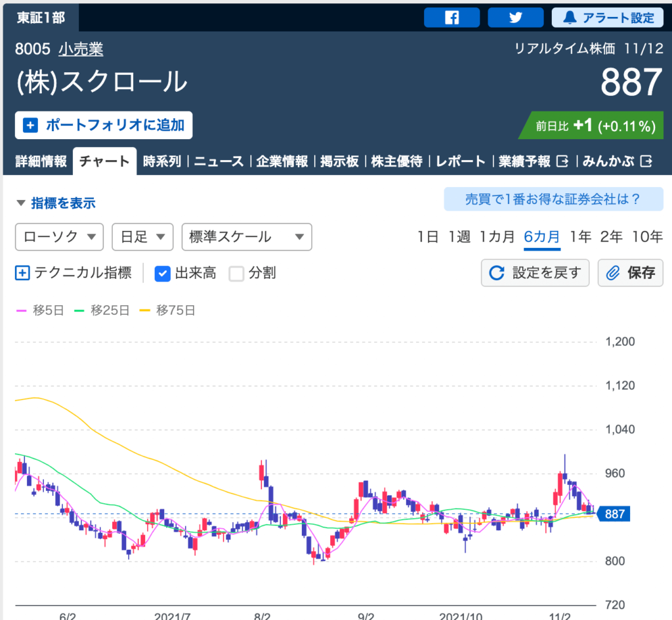Viewport: 672px width, 620px height.
Task: Select the 6カ月 time range
Action: coord(541,236)
